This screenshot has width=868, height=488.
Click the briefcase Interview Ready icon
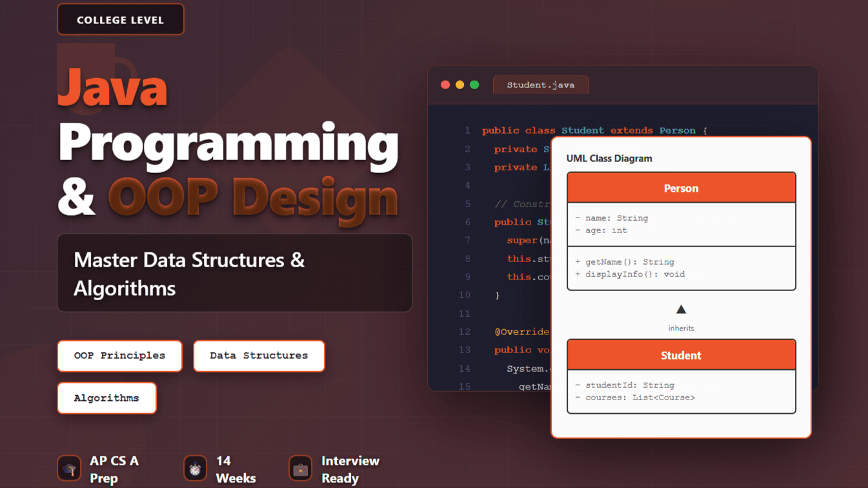pyautogui.click(x=300, y=469)
